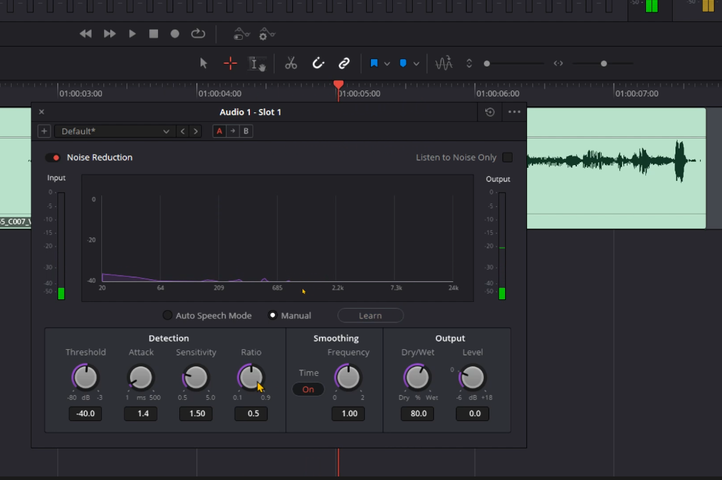Click the Learn button
This screenshot has width=722, height=480.
pos(370,315)
